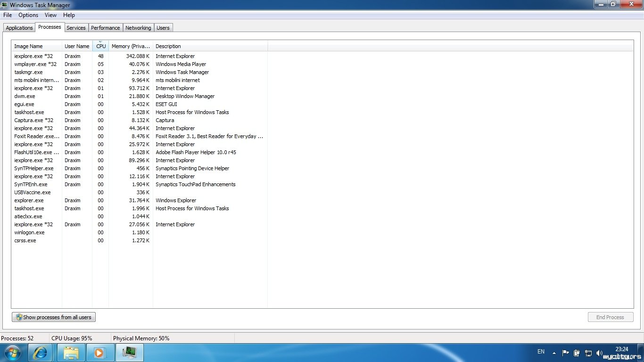Open the Action Center flag icon
This screenshot has height=362, width=644.
pos(565,353)
